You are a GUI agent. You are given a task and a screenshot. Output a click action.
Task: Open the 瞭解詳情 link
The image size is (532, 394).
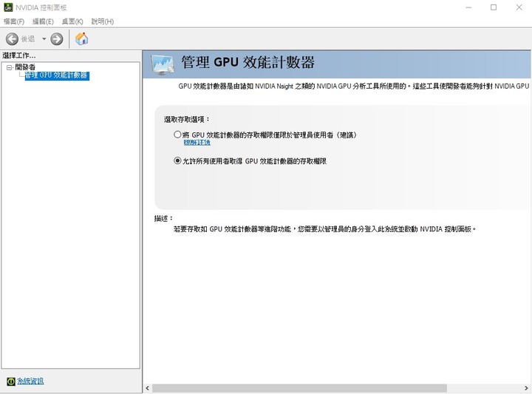pyautogui.click(x=197, y=143)
